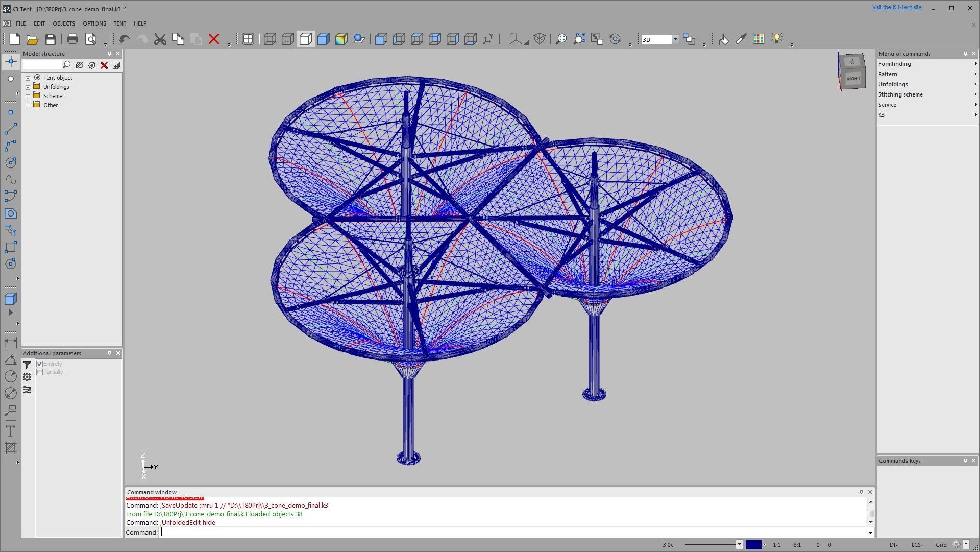
Task: Click the red X delete icon in toolbar
Action: point(214,39)
